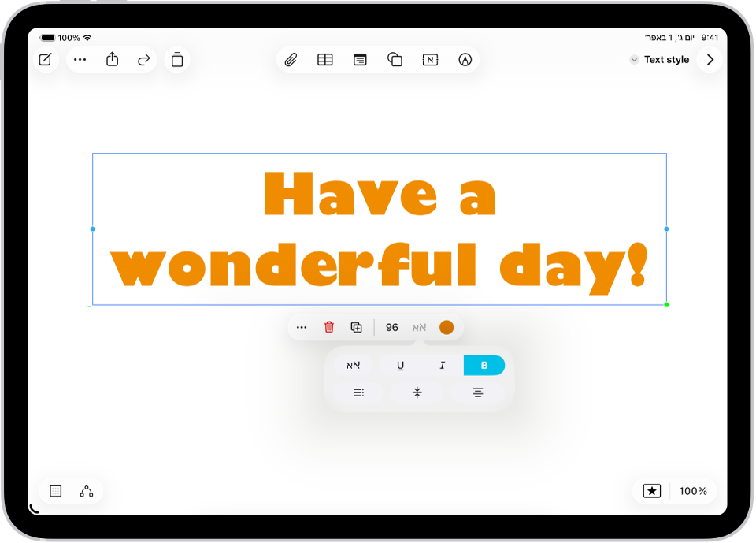756x543 pixels.
Task: Open the new board compose icon
Action: [x=46, y=59]
